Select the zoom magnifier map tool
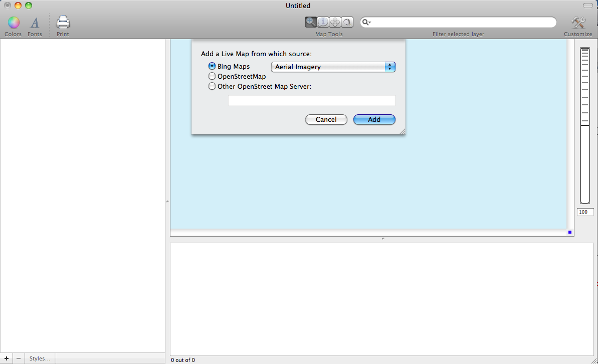Viewport: 598px width, 364px height. pos(311,22)
